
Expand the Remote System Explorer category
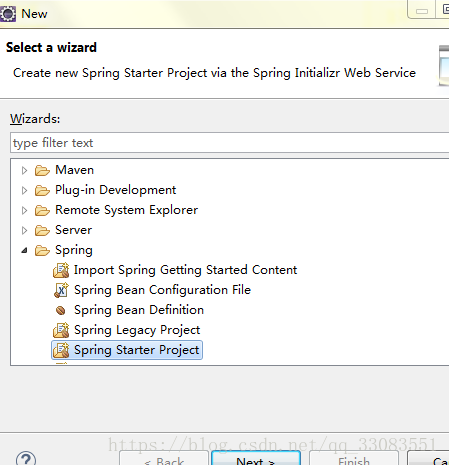coord(24,210)
